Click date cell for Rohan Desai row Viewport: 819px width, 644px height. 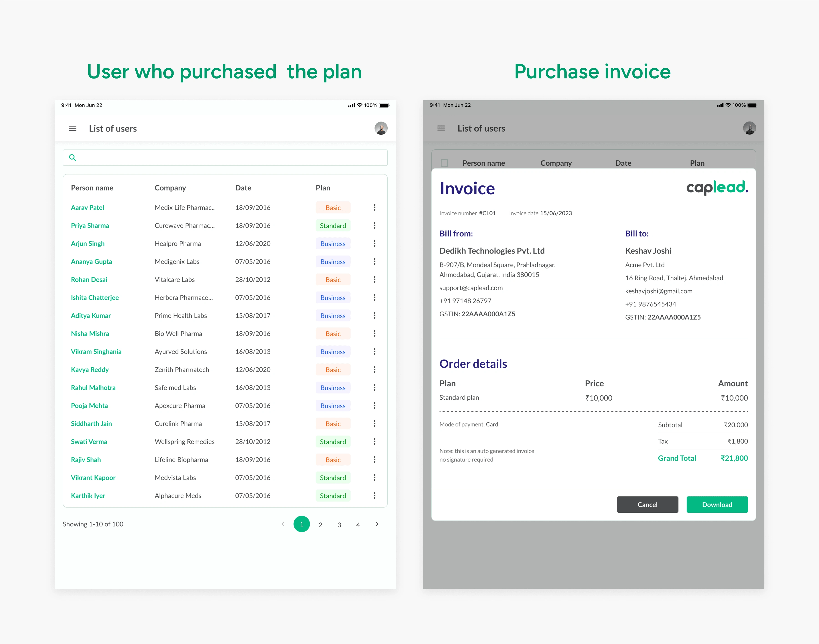(253, 279)
